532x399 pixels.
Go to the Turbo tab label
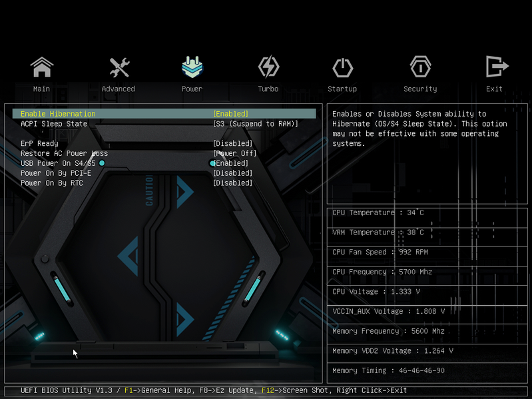click(268, 89)
